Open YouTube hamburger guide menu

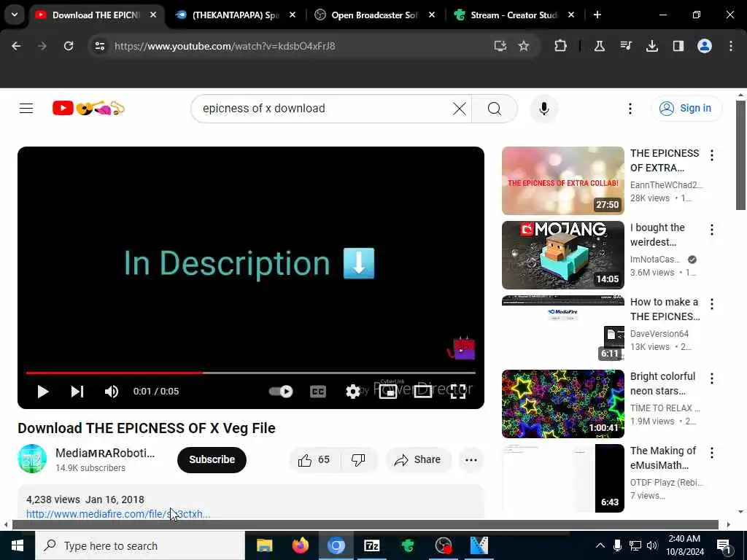pos(26,109)
